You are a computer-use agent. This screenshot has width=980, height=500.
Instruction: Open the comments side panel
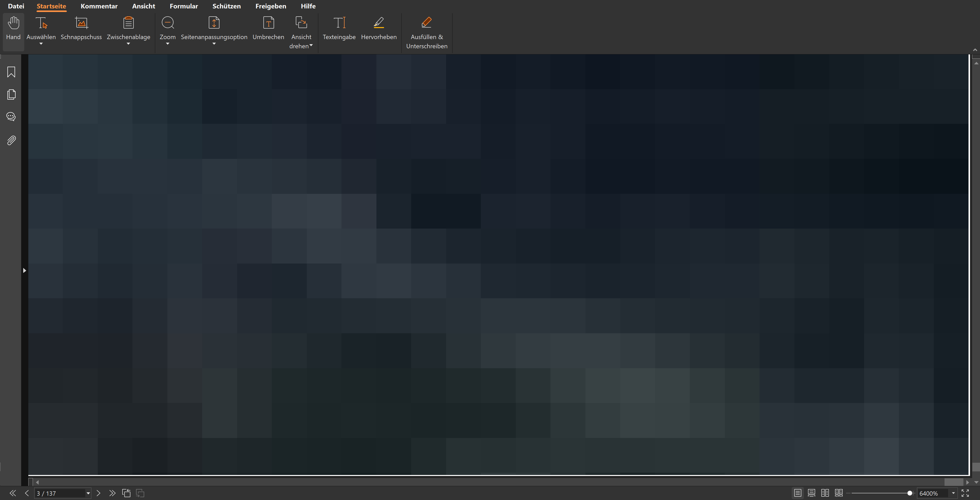pos(11,116)
